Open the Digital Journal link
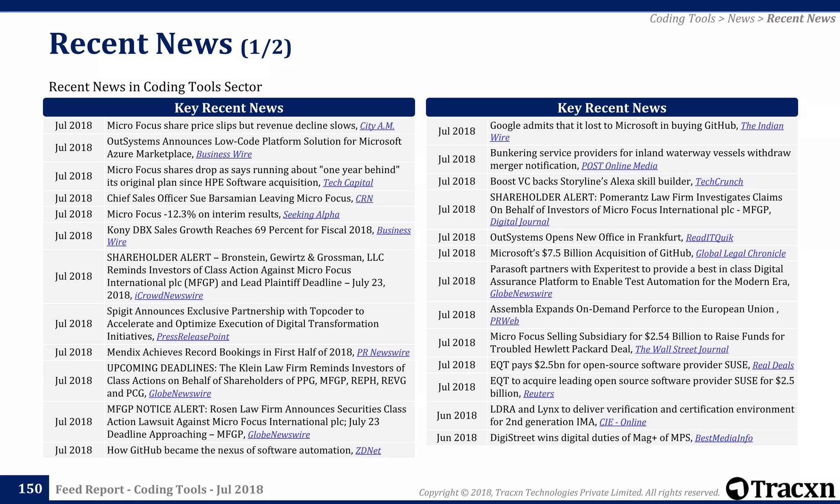Screen dimensions: 840x504 point(519,222)
